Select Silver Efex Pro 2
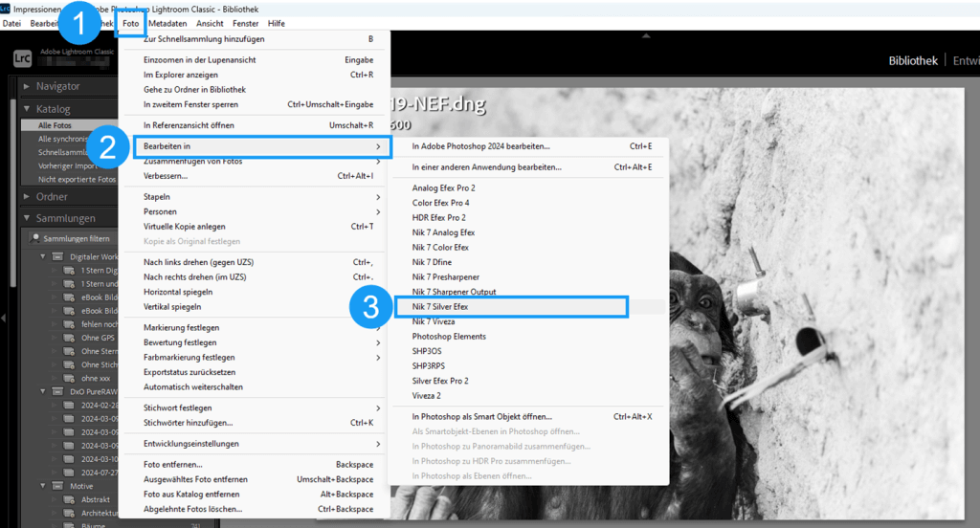This screenshot has width=980, height=528. pos(530,381)
